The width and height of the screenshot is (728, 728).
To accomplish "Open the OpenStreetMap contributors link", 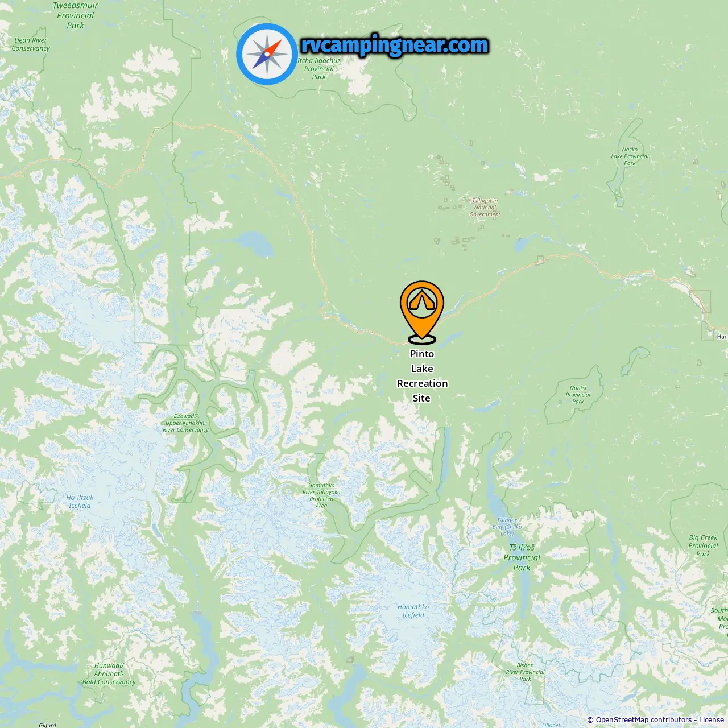I will [644, 719].
